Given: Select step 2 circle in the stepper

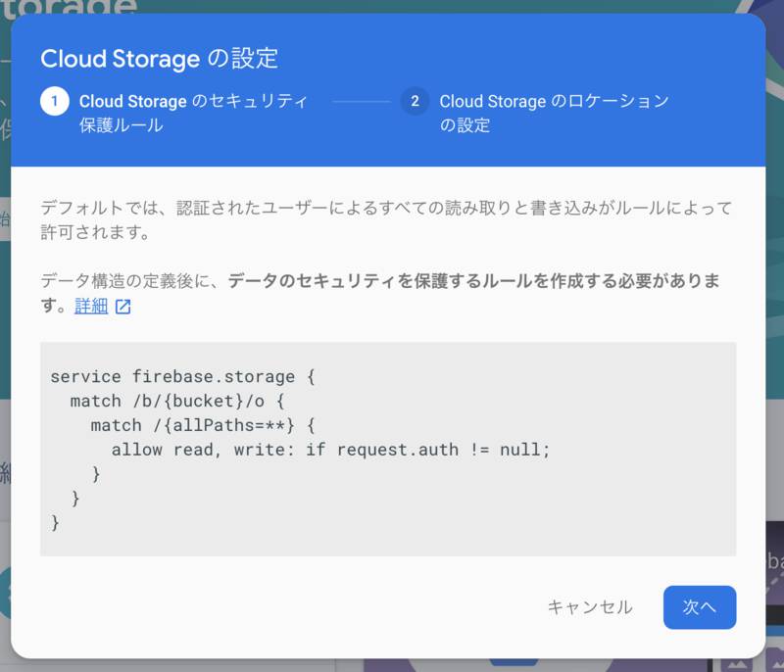Looking at the screenshot, I should pyautogui.click(x=415, y=101).
